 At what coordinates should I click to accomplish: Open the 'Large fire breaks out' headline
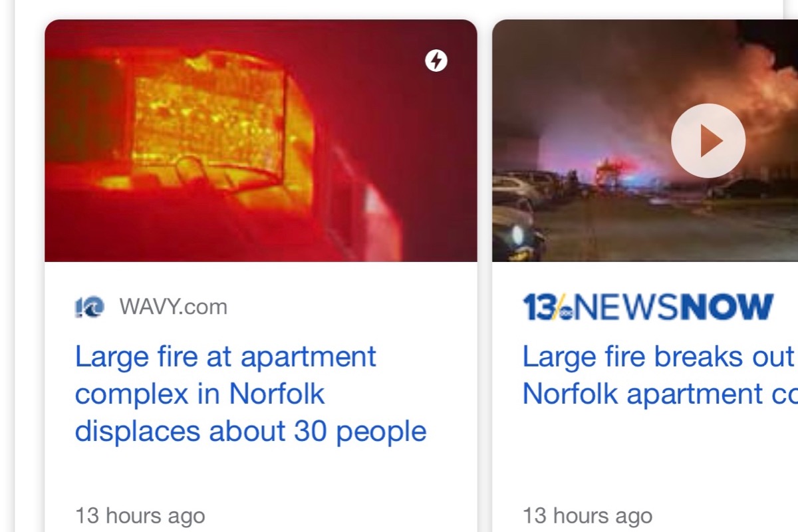click(x=660, y=376)
